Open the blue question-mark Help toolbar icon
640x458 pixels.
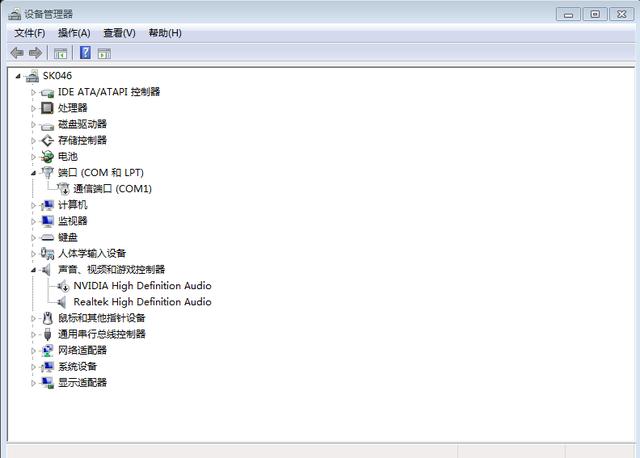point(85,53)
